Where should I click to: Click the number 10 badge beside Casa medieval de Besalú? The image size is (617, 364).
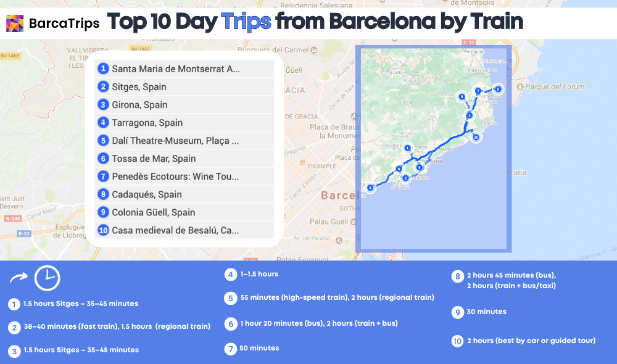pos(103,231)
